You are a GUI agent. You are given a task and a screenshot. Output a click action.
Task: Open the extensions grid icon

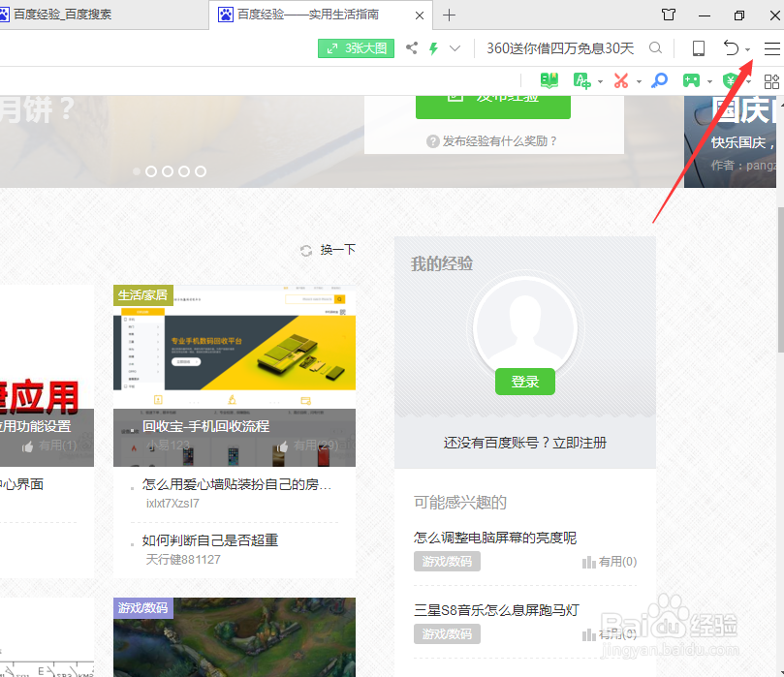tap(771, 81)
